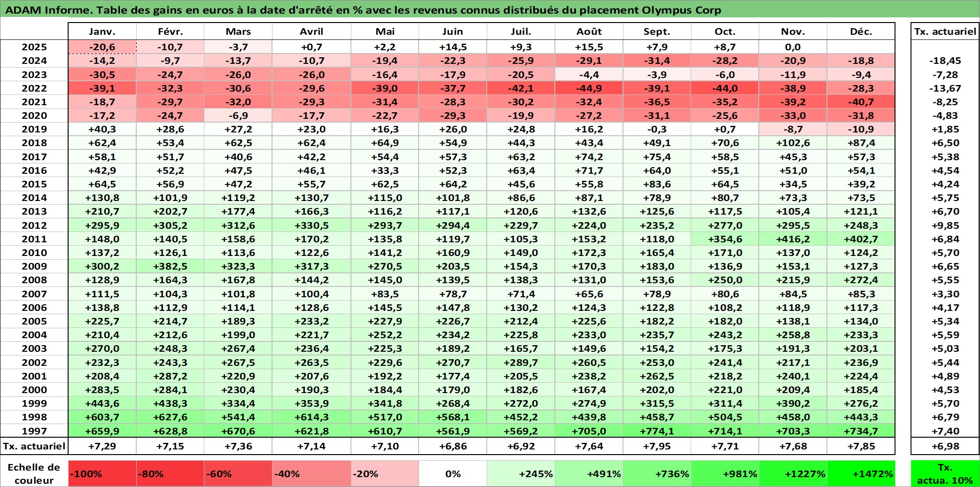980x487 pixels.
Task: Click the +9,85 actuarial rate for 2012
Action: pos(945,225)
